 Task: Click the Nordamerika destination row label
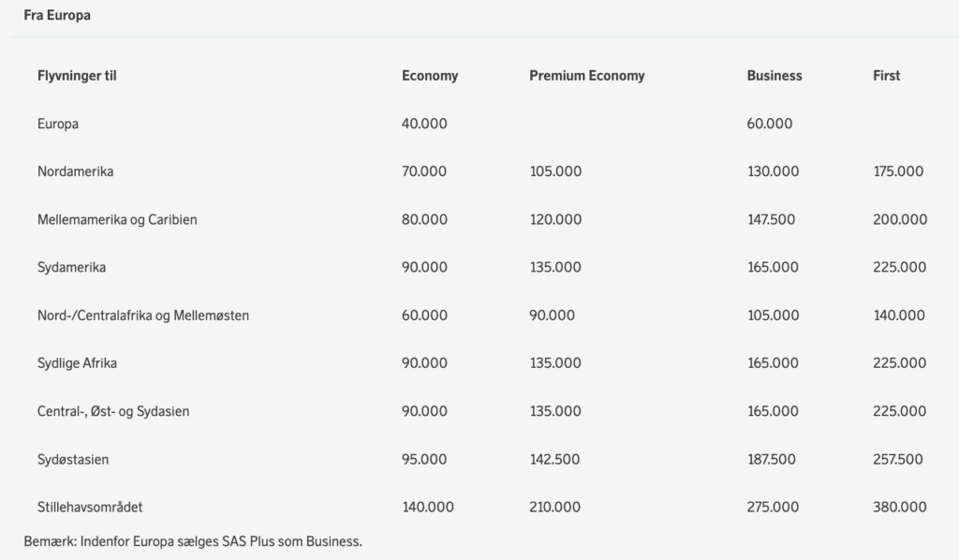pos(76,171)
